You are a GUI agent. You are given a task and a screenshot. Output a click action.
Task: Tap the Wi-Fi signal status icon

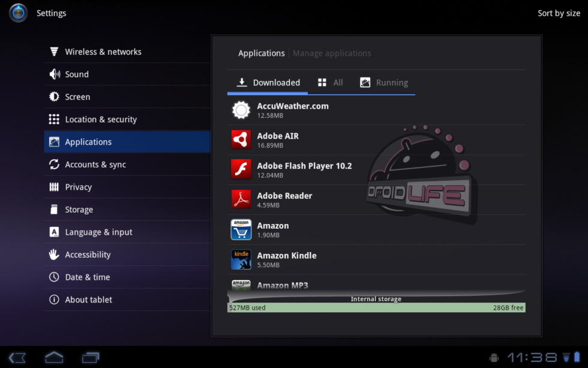(x=566, y=358)
